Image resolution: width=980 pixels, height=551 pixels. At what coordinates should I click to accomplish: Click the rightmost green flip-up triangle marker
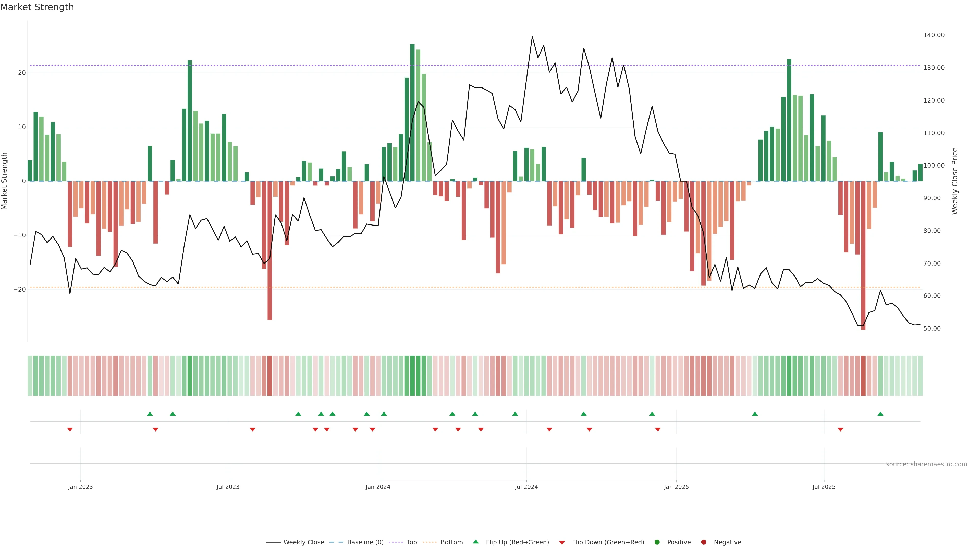880,414
